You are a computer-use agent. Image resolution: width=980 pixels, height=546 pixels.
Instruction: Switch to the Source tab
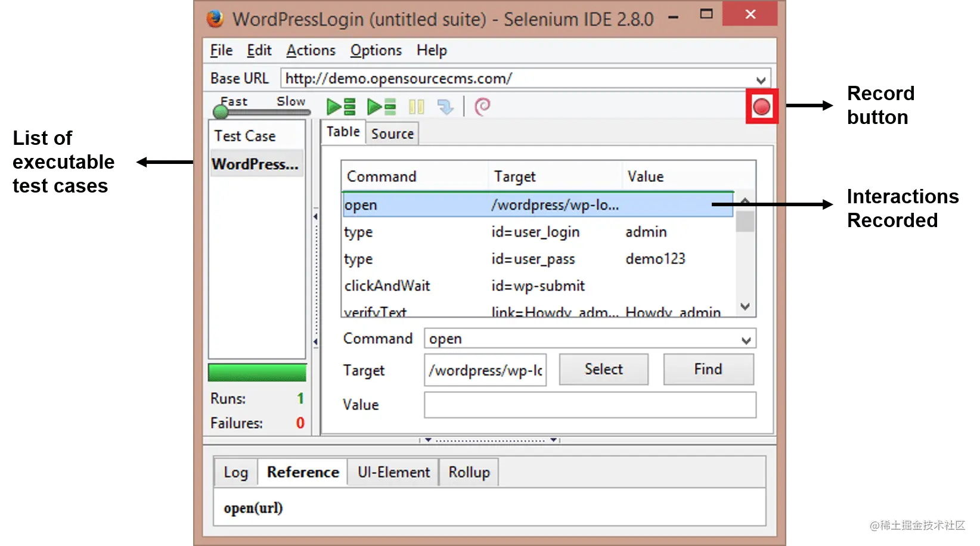pyautogui.click(x=392, y=134)
